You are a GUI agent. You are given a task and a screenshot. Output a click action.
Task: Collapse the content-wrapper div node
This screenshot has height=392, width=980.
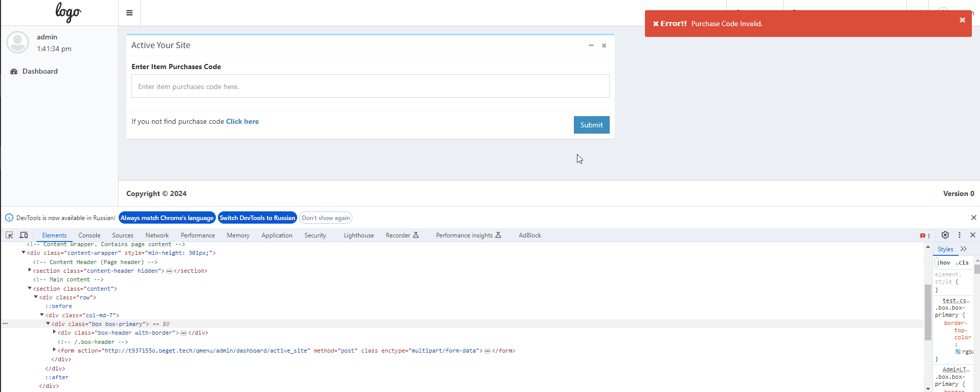coord(24,252)
